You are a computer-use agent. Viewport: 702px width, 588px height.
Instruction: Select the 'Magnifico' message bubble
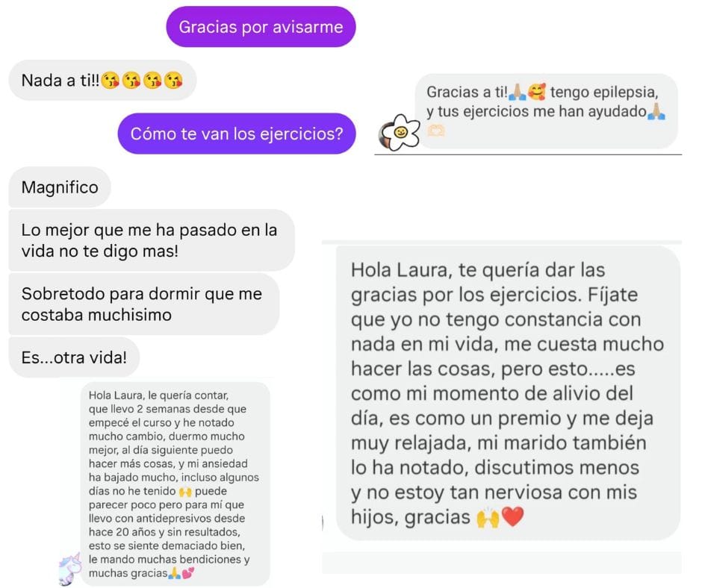coord(60,187)
